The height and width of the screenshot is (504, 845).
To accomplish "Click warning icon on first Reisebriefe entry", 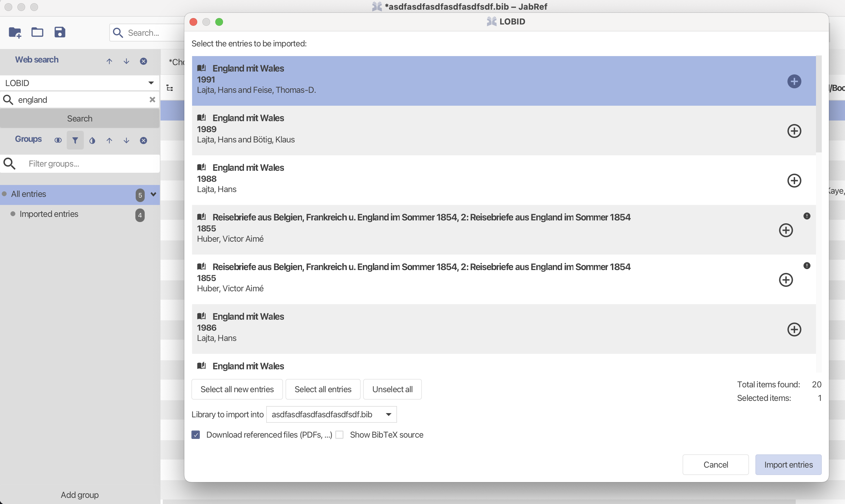I will point(807,216).
